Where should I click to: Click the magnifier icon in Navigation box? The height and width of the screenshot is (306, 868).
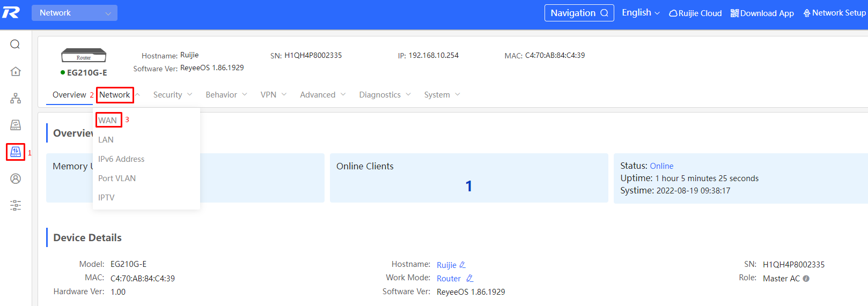click(604, 13)
